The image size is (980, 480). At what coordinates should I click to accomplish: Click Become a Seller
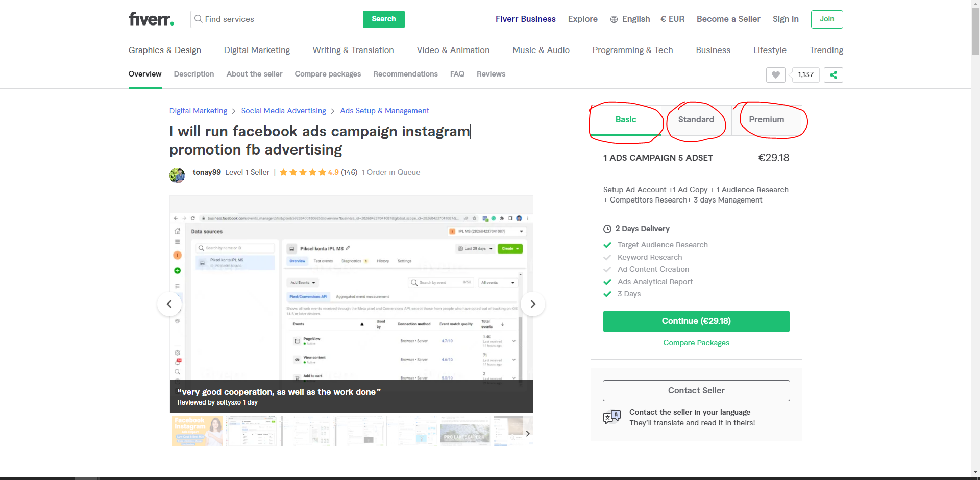click(728, 19)
